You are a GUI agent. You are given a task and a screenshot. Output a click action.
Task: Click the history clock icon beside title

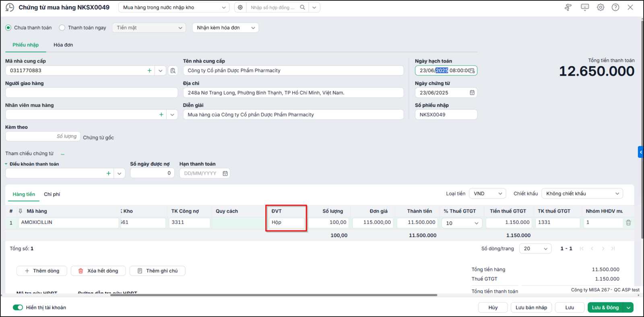[10, 7]
